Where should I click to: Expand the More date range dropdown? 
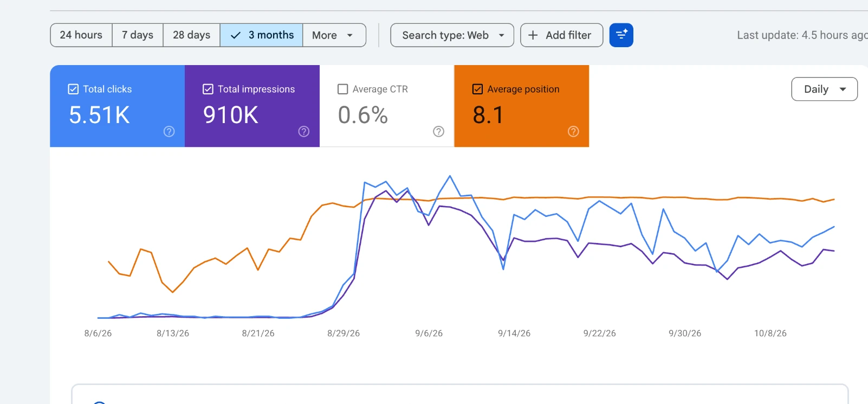(334, 35)
